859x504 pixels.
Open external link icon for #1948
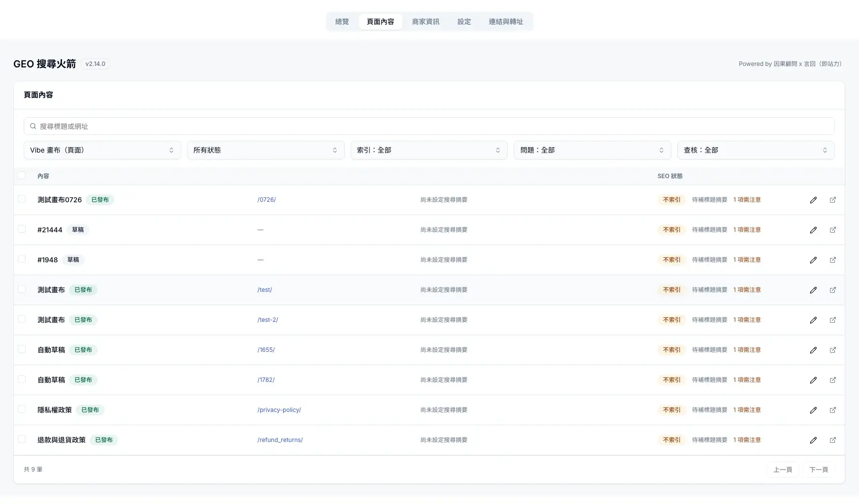(x=832, y=260)
